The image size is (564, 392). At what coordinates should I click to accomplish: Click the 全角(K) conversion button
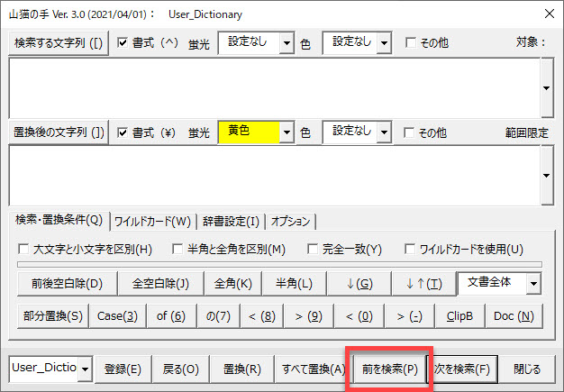coord(232,284)
